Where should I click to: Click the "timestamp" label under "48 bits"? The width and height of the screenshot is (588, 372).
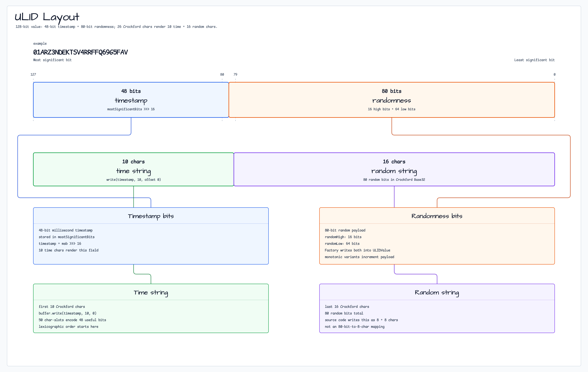point(131,101)
